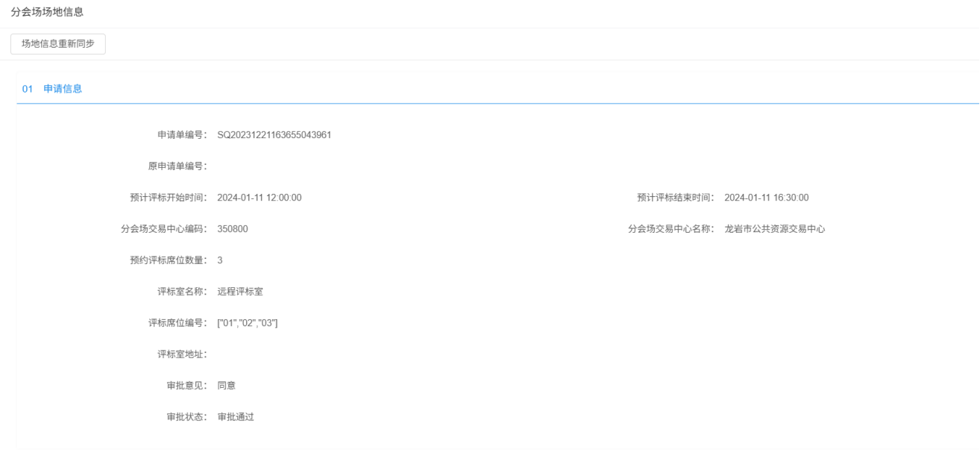Click the 龙岩市公共资源交易中心 name value
The image size is (980, 461).
pos(774,229)
